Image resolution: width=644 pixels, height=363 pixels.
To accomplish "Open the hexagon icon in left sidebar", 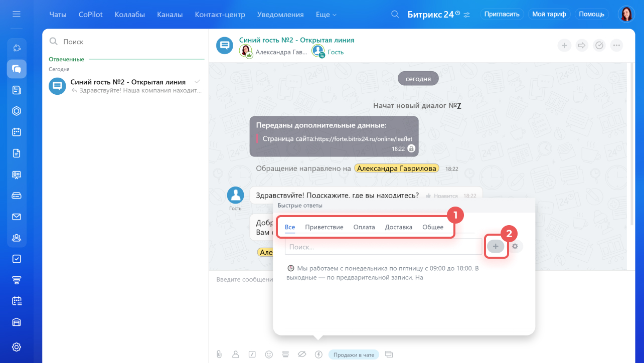I will point(17,111).
